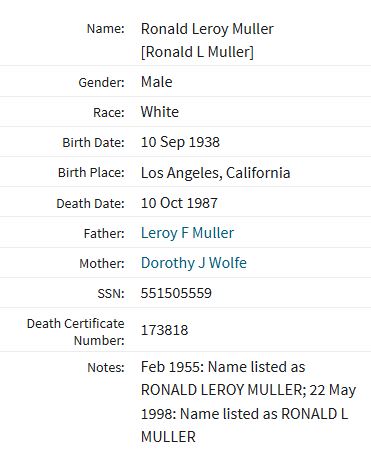Select the birth date 10 Sep 1938
Image resolution: width=371 pixels, height=455 pixels.
tap(180, 142)
